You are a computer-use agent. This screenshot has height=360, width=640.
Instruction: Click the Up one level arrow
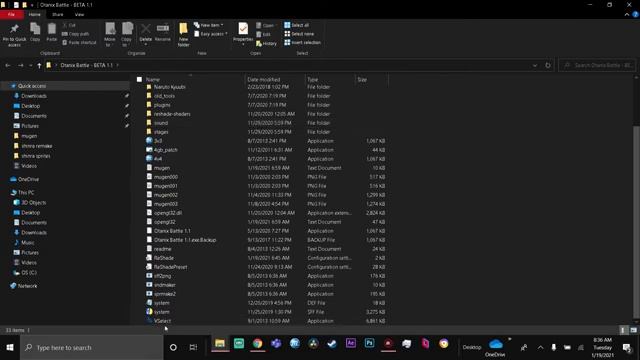[39, 65]
